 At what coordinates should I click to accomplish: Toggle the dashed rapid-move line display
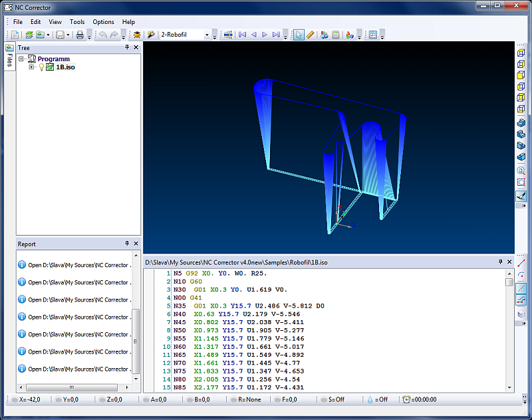521,288
